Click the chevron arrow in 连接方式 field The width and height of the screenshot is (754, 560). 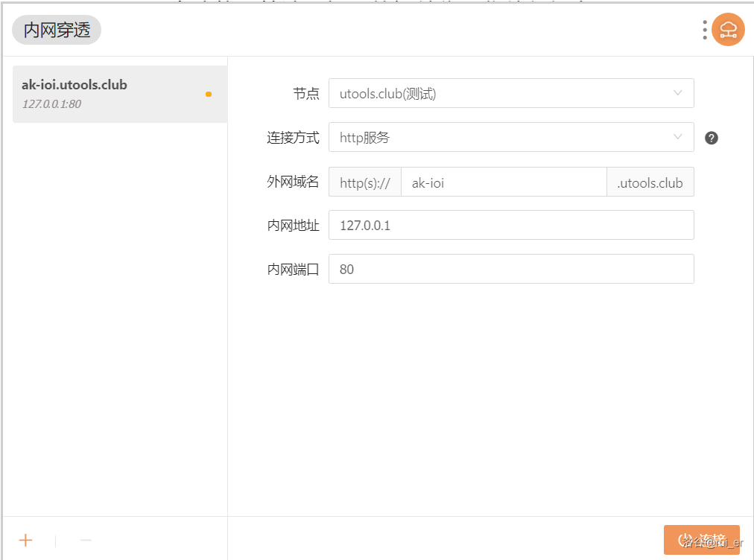tap(677, 137)
